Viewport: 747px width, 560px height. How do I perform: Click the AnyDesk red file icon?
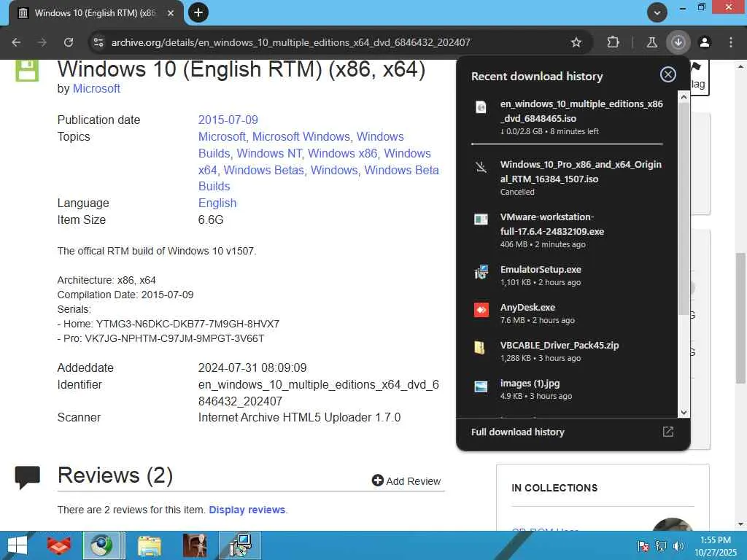[x=481, y=310]
